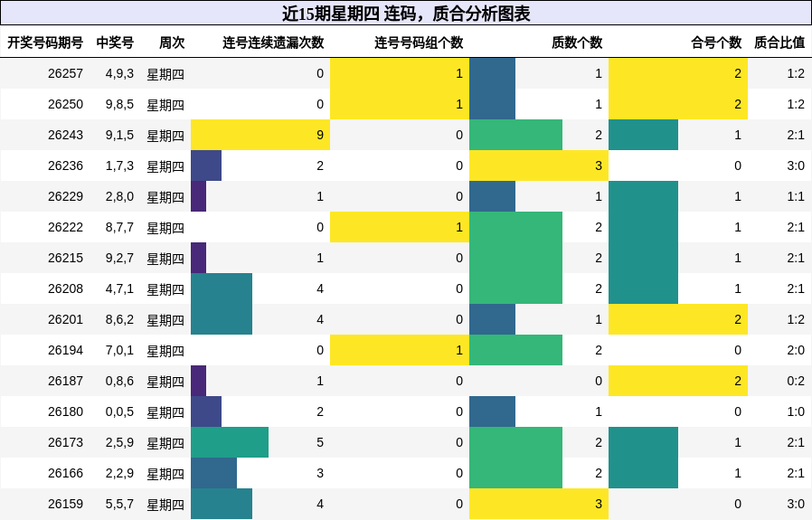This screenshot has height=520, width=812.
Task: Select the 中奖号 column header
Action: tap(115, 43)
